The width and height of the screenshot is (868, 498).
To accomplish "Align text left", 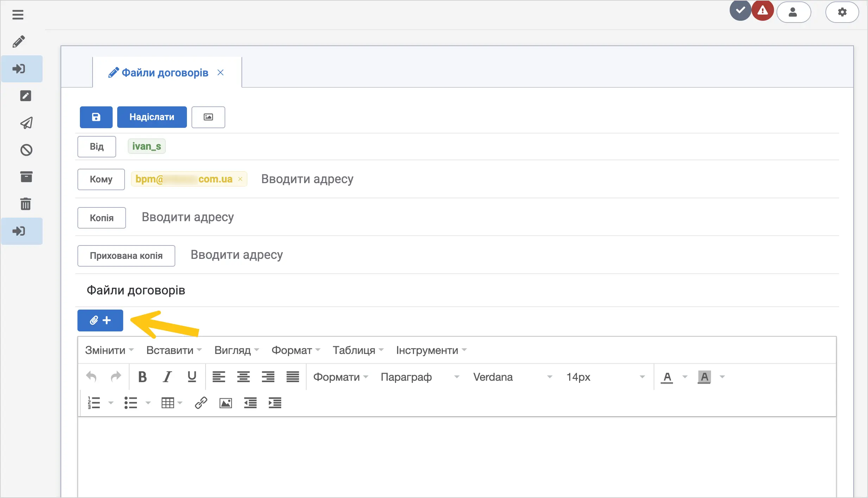I will click(x=219, y=377).
